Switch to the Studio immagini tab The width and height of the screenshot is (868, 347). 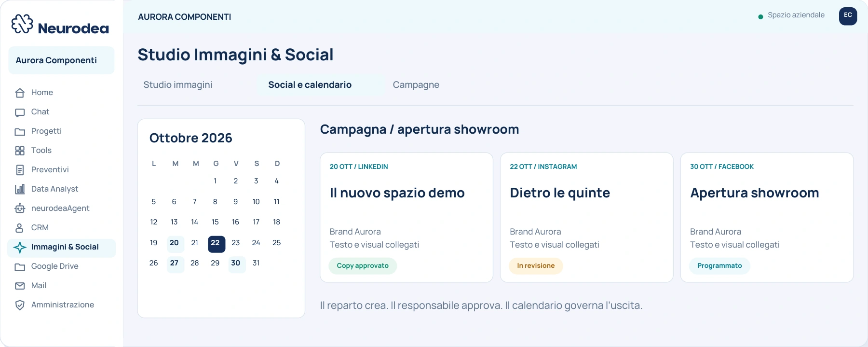(x=178, y=85)
